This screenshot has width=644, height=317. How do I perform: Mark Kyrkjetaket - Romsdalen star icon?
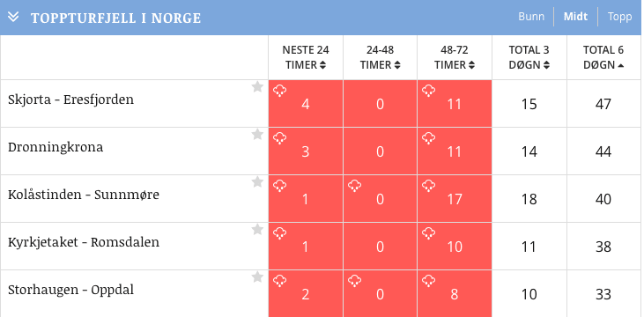coord(257,230)
